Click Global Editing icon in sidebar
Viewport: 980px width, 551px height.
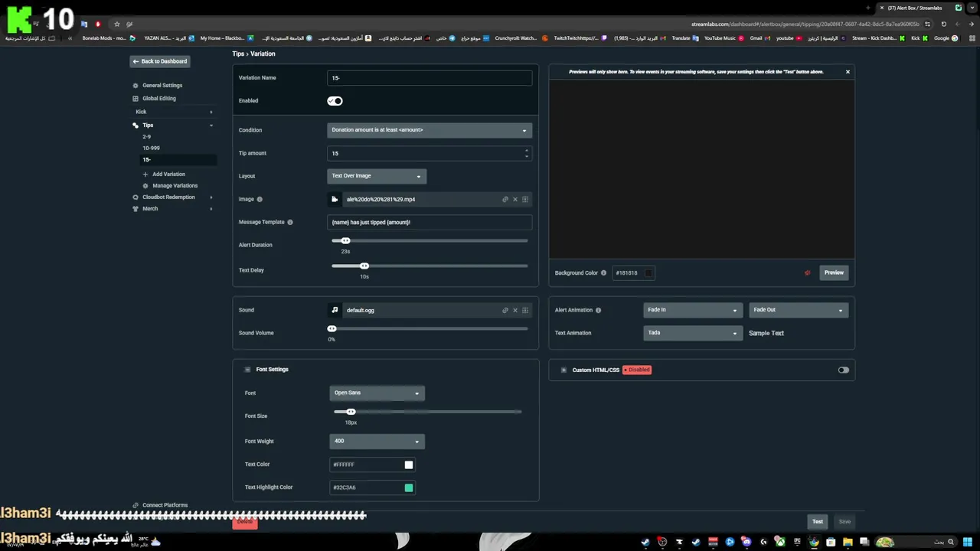coord(136,98)
